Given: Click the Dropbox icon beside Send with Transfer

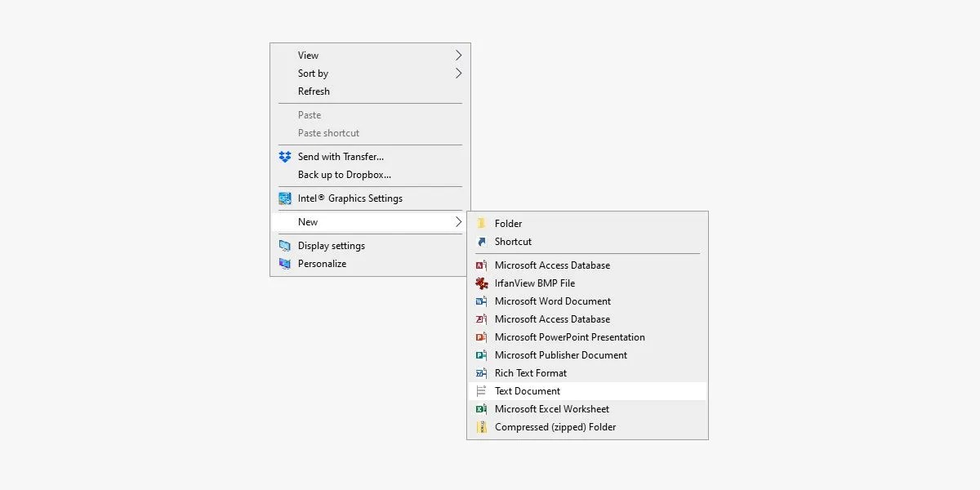Looking at the screenshot, I should point(285,156).
